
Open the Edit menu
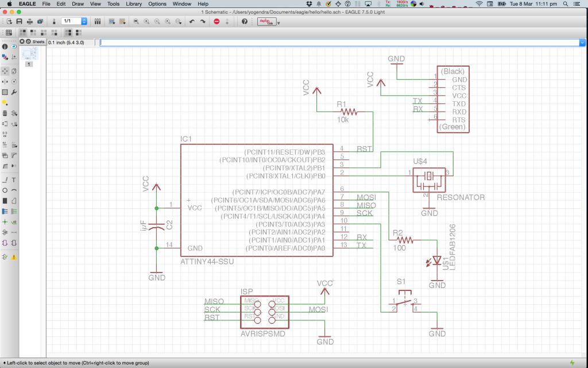point(61,4)
